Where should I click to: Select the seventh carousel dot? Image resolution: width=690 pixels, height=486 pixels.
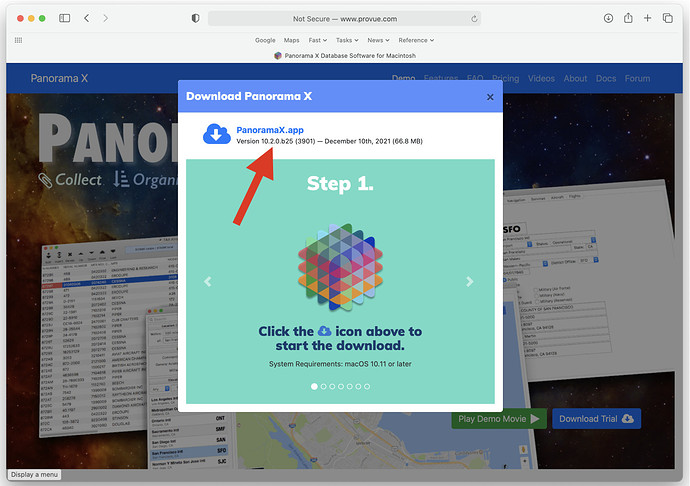pos(367,387)
